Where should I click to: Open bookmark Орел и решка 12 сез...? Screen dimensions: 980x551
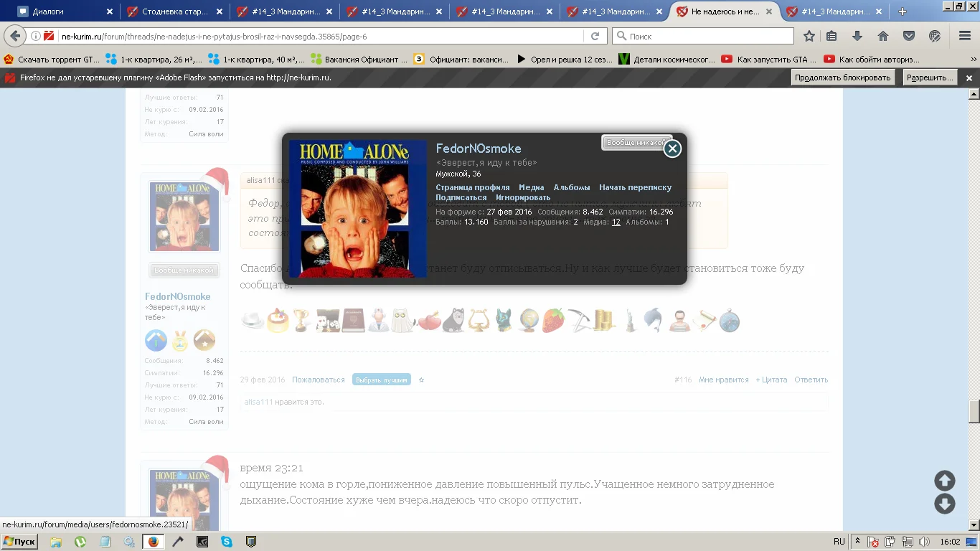pyautogui.click(x=565, y=60)
